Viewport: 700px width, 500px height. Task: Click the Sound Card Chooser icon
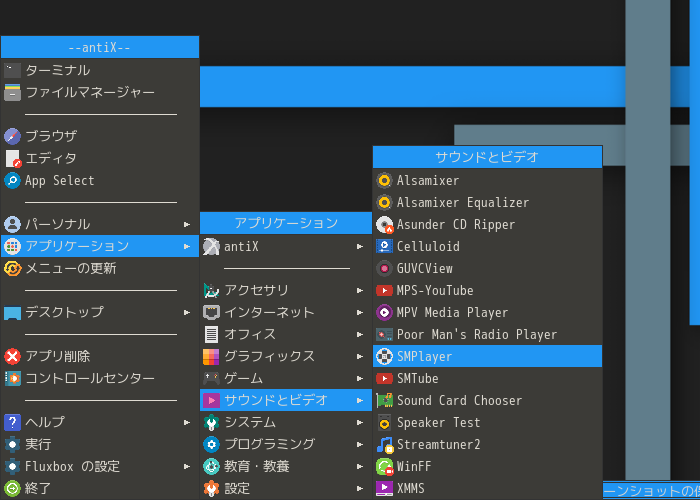pyautogui.click(x=384, y=400)
